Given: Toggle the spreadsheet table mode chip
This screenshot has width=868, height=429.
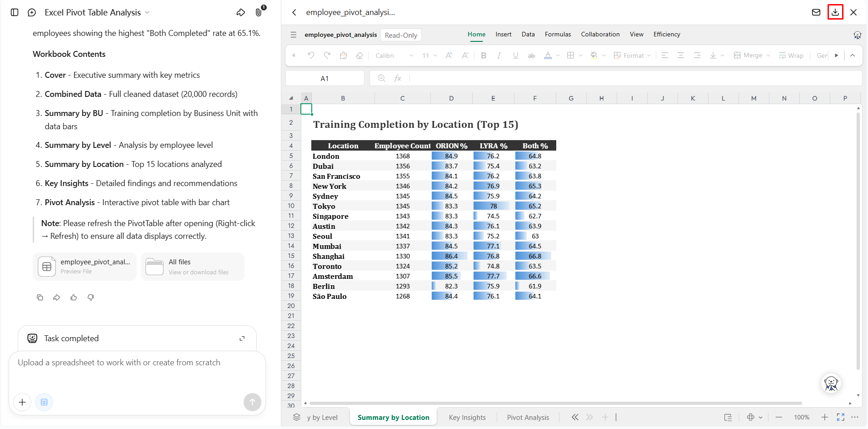Looking at the screenshot, I should point(44,402).
